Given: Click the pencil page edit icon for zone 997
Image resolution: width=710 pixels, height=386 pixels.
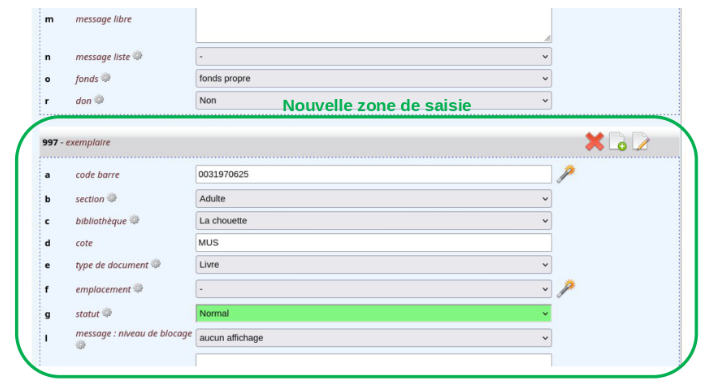Looking at the screenshot, I should click(641, 141).
